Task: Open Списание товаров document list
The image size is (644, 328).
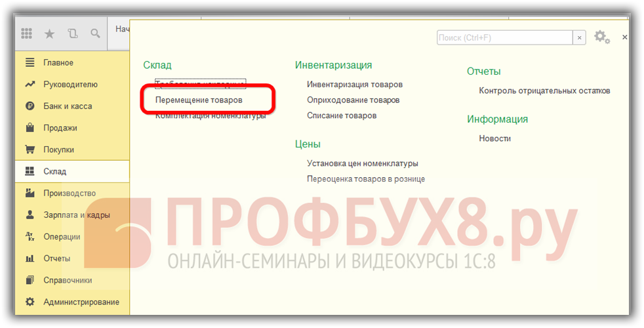Action: (x=342, y=115)
